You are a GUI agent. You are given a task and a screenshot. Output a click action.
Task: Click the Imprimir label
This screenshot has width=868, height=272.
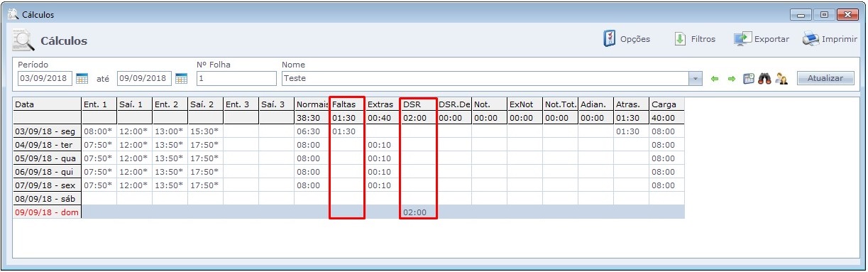point(840,39)
